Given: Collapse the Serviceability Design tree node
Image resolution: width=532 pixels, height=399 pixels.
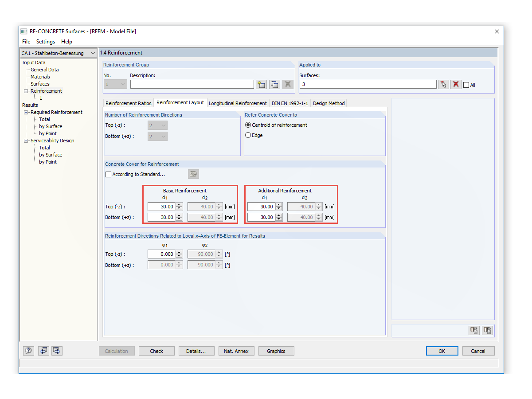Looking at the screenshot, I should [x=26, y=141].
